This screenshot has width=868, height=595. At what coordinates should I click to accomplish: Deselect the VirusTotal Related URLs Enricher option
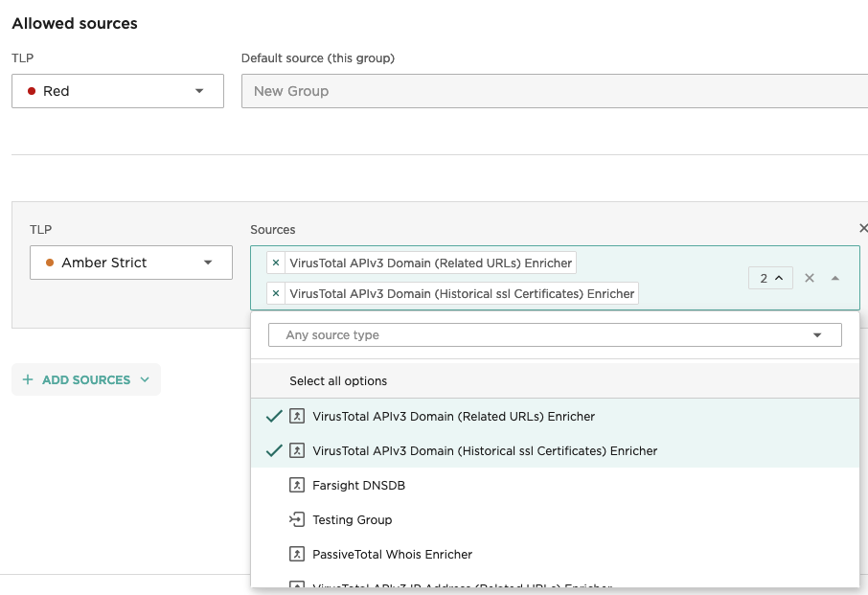275,263
